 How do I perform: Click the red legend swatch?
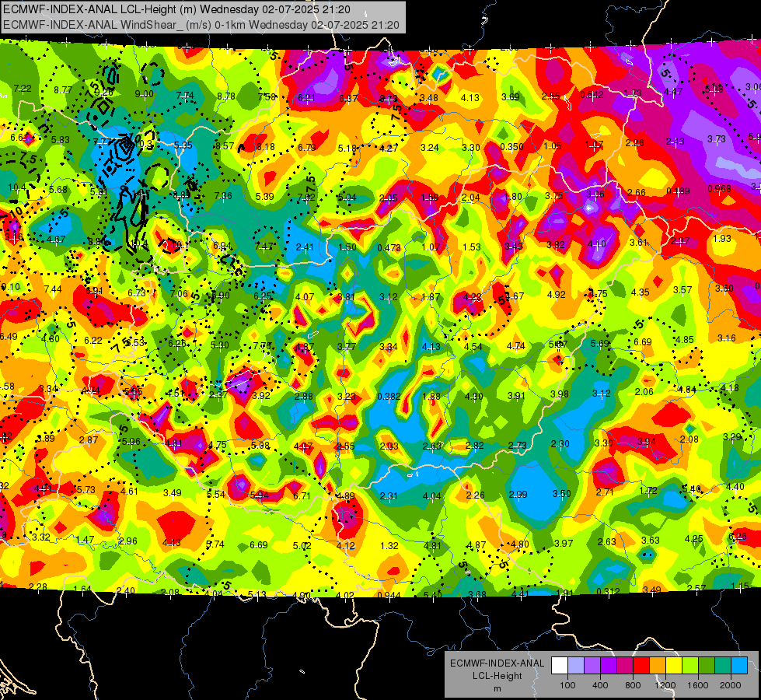point(641,665)
